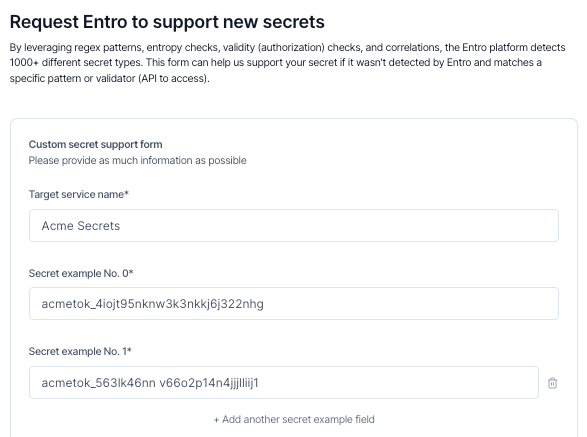
Task: Click the word 'Entro' in the main heading
Action: point(105,22)
